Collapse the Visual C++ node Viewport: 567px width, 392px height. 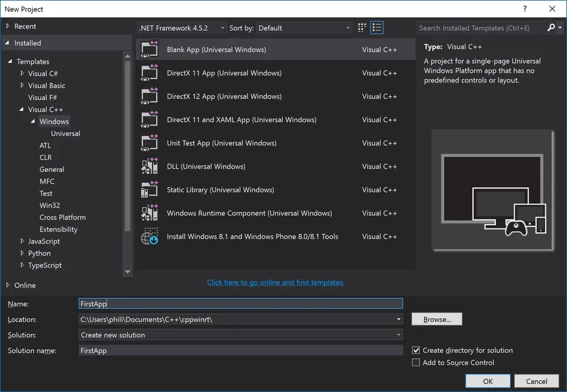point(21,109)
